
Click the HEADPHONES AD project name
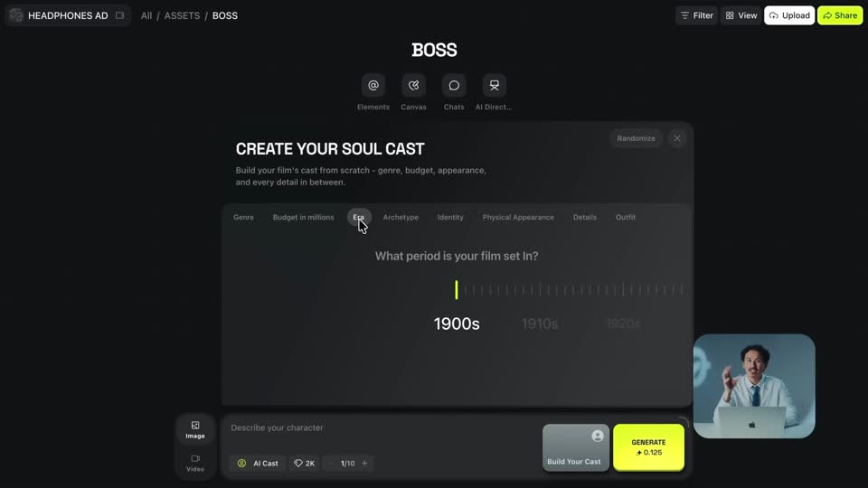click(68, 15)
